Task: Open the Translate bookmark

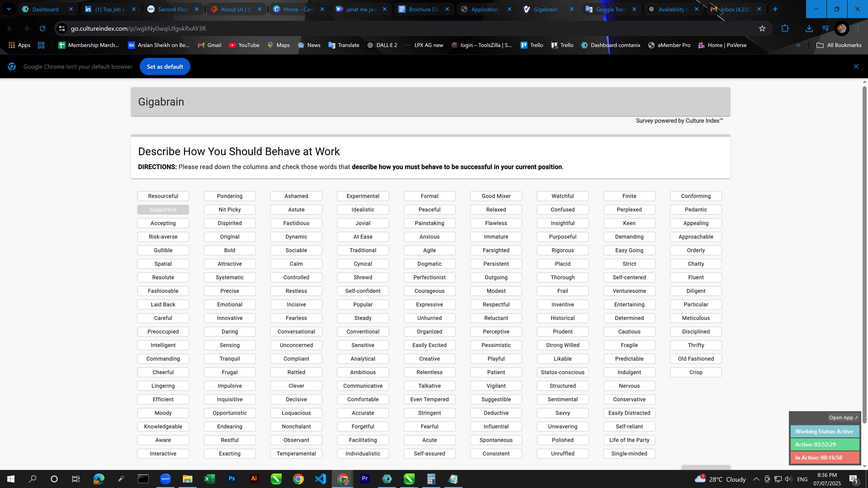Action: coord(344,45)
